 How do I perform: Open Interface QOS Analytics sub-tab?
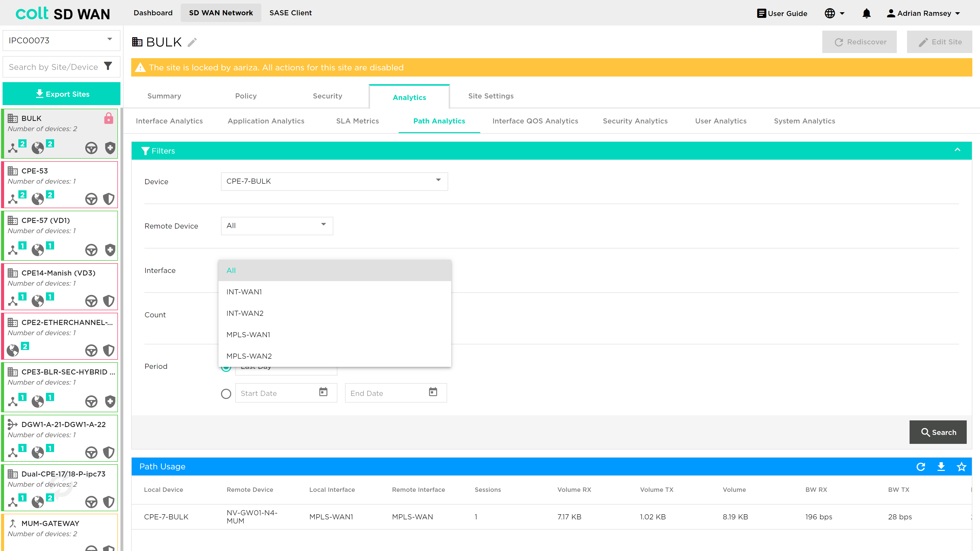click(535, 121)
